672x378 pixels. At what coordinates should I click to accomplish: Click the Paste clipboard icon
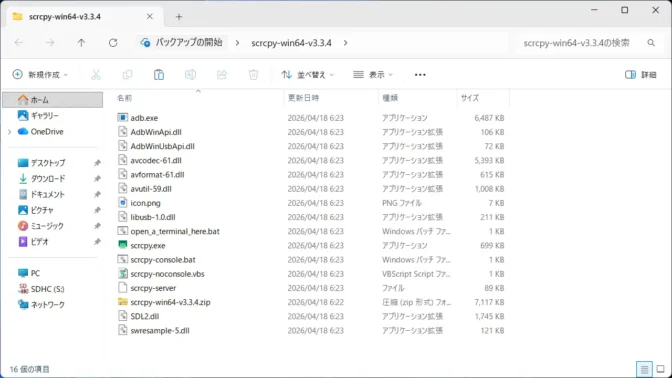coord(159,75)
